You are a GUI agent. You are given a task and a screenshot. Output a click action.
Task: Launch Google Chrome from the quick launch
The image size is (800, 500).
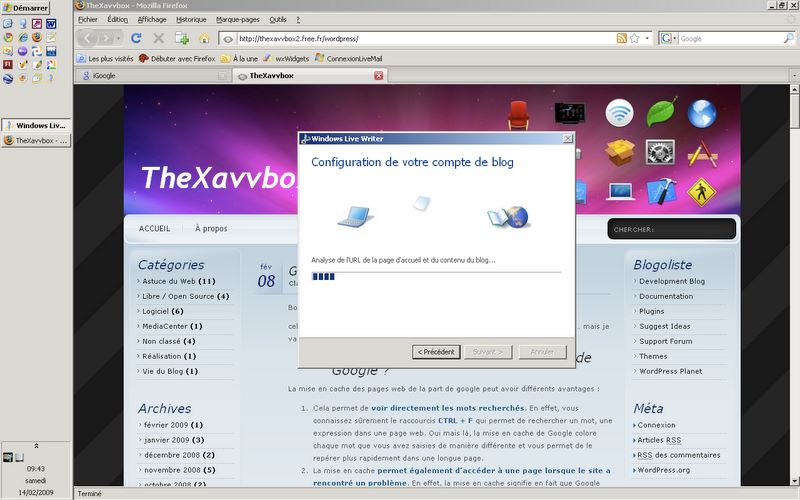[8, 37]
